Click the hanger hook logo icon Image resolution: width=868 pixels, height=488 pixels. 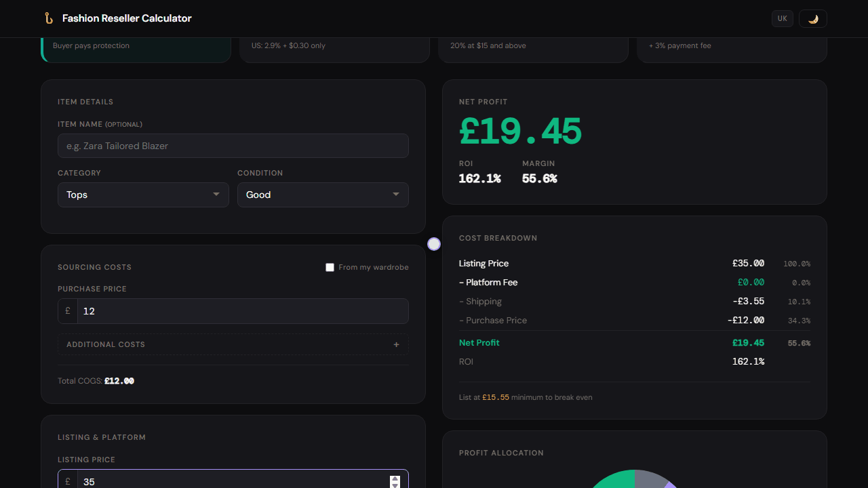pos(48,18)
